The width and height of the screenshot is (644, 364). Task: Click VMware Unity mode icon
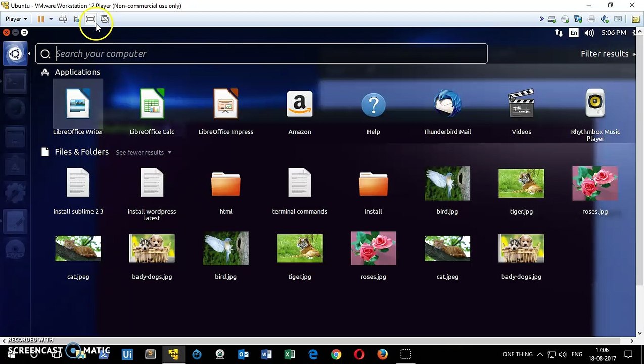(105, 19)
